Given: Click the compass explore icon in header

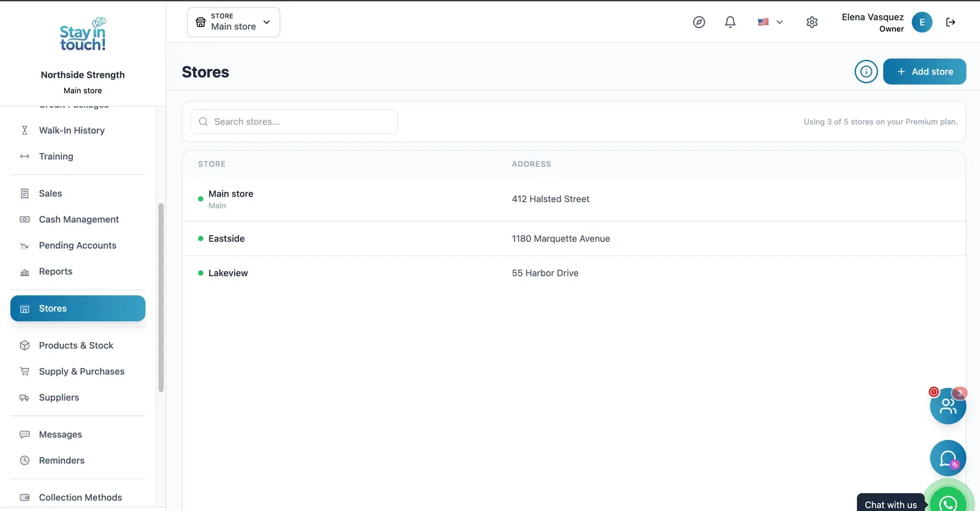Looking at the screenshot, I should 699,22.
